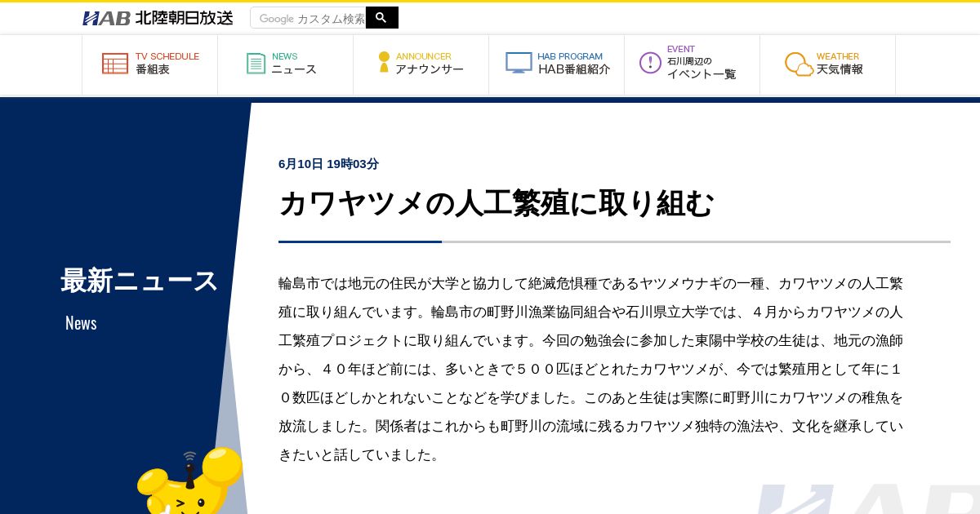This screenshot has height=514, width=980.
Task: Click the news document icon
Action: [x=256, y=64]
